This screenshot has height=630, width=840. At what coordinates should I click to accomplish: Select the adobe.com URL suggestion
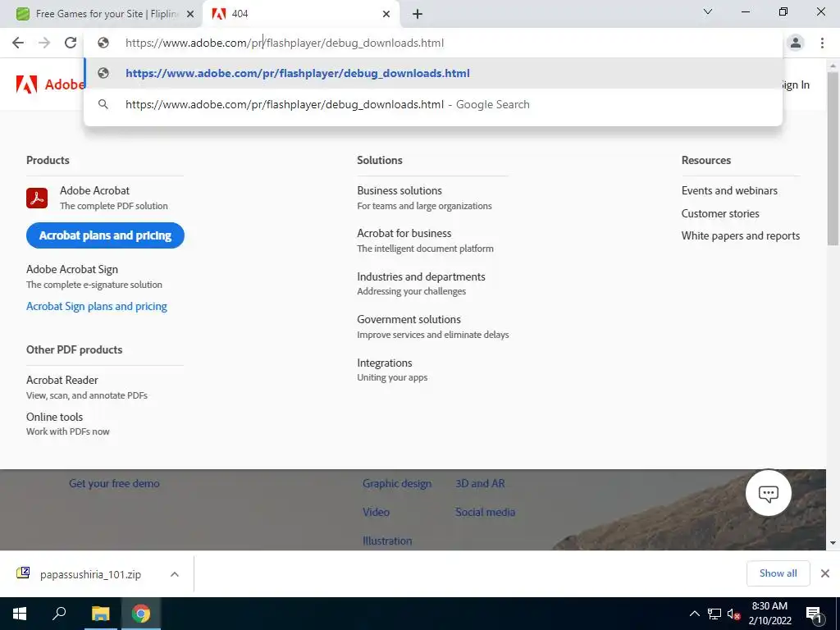433,73
